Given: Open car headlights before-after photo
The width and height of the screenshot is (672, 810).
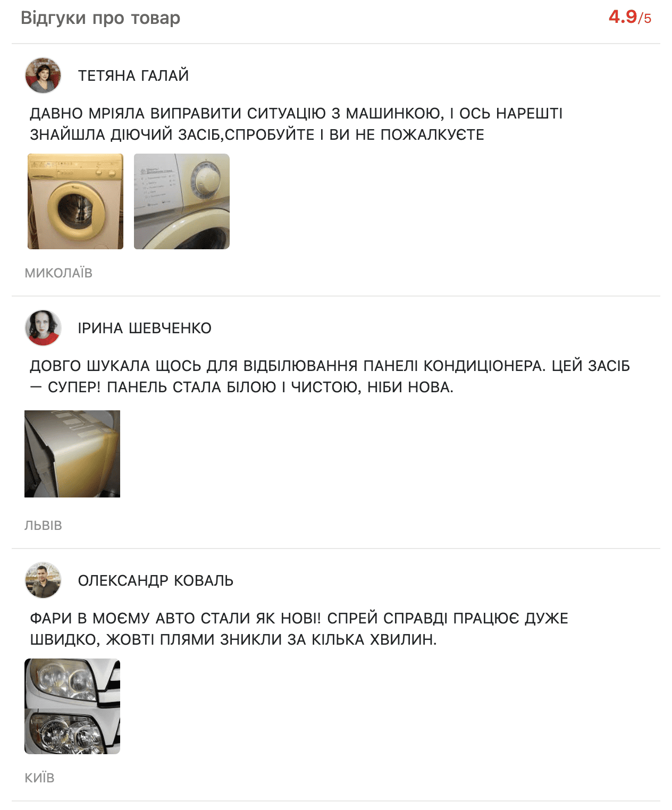Looking at the screenshot, I should 72,706.
